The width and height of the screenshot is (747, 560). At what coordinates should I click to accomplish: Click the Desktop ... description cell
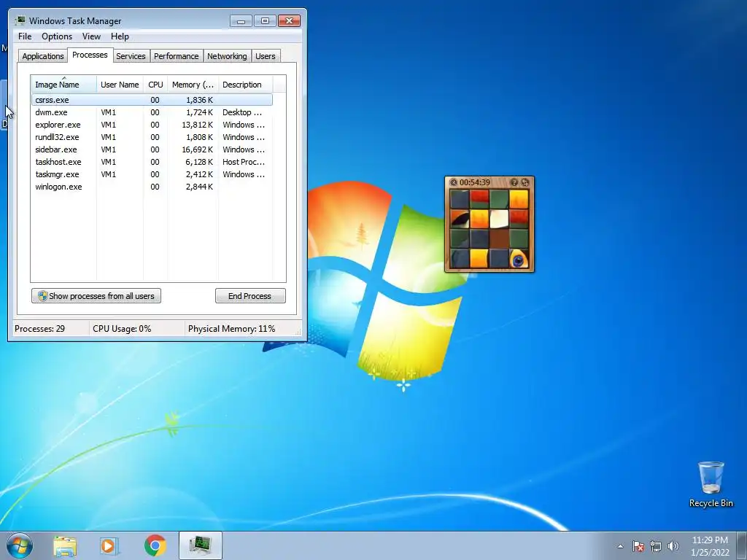[x=242, y=112]
